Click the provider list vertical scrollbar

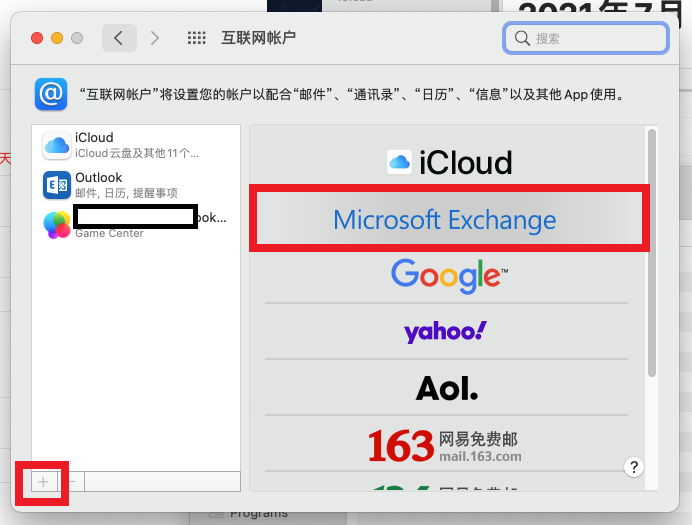click(652, 253)
